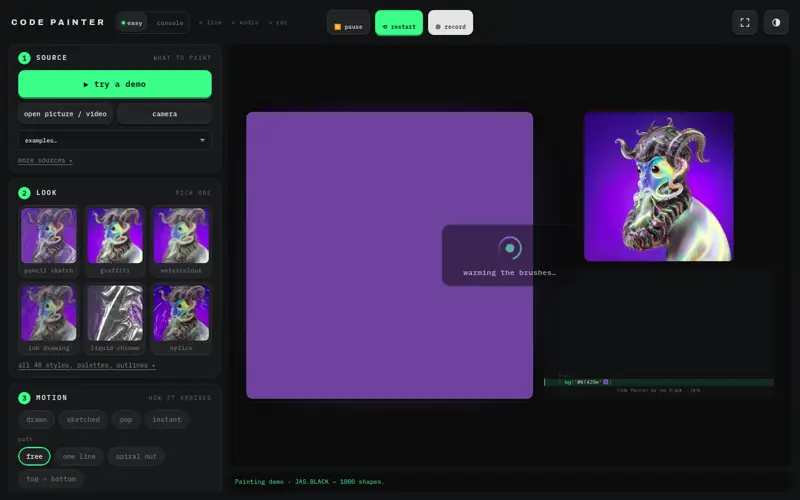
Task: Choose the pencil sketch look
Action: click(49, 241)
